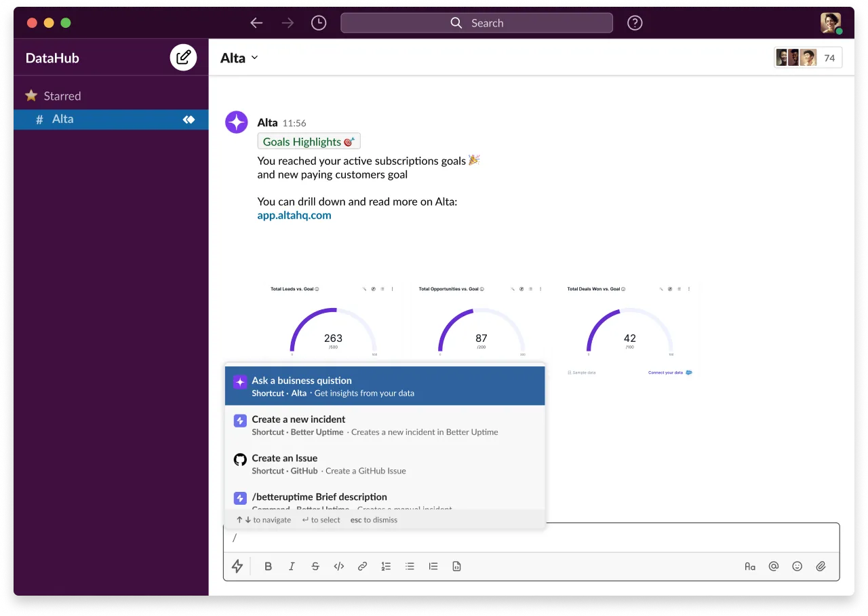The image size is (868, 616).
Task: Expand the Alta channel name dropdown
Action: coord(239,58)
